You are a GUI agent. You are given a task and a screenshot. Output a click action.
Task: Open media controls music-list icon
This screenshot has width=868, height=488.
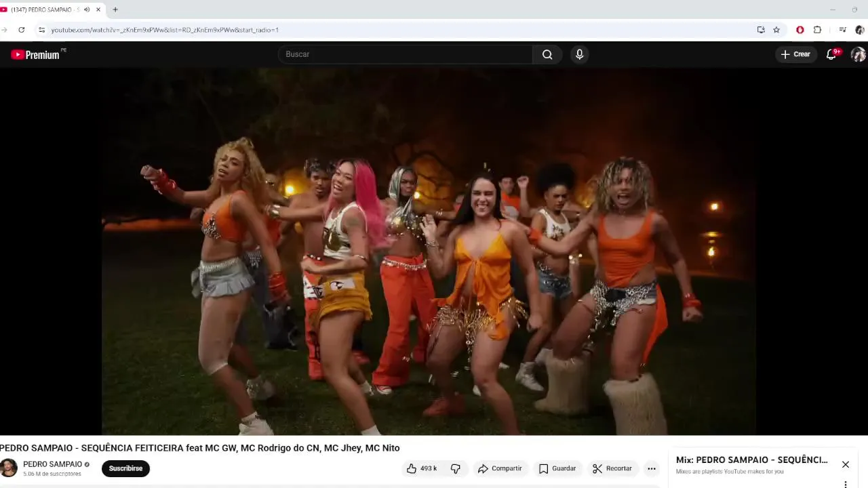click(x=842, y=30)
